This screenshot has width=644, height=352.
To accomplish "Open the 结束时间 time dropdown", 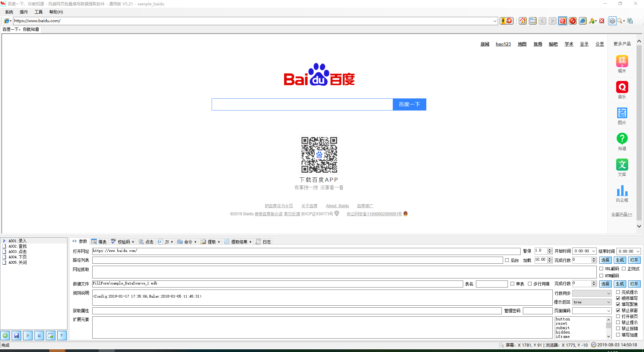I will [638, 251].
